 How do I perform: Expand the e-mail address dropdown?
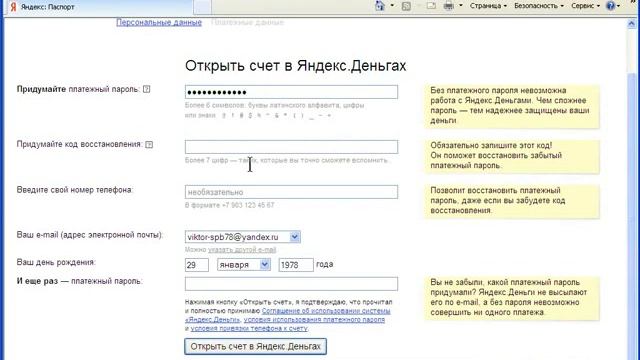[295, 237]
